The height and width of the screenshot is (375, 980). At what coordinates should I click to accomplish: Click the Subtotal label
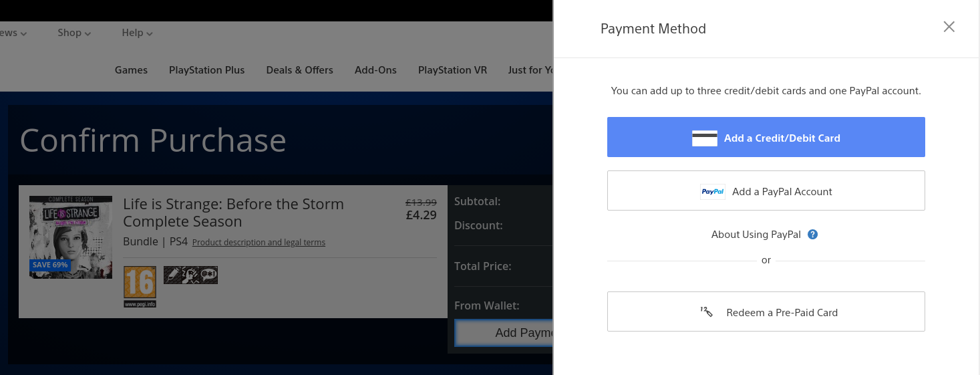click(x=477, y=201)
